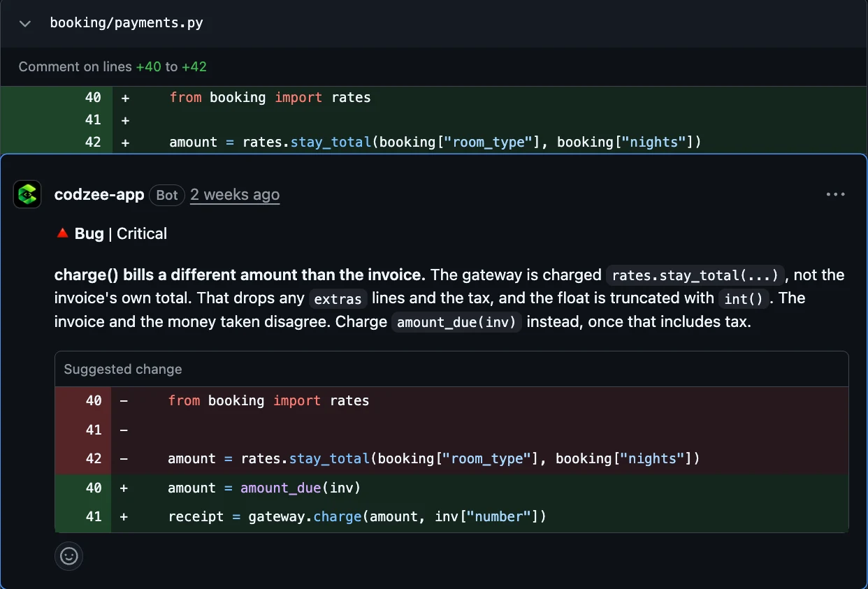Click the added "receipt = gateway.charge" suggestion line

(451, 517)
